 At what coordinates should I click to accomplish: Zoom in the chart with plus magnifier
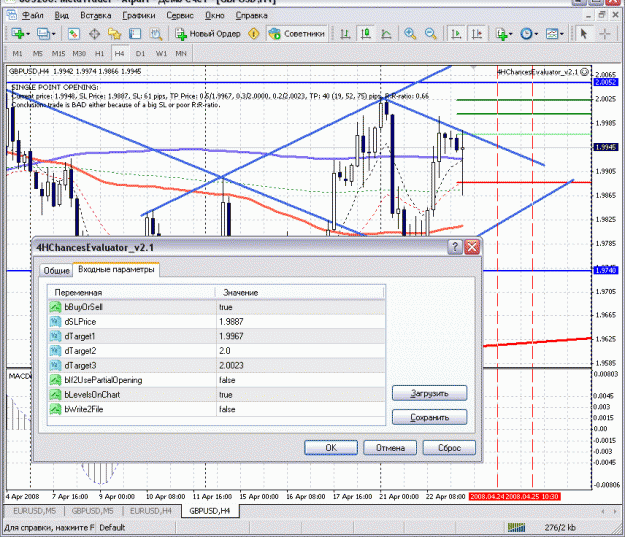click(x=410, y=34)
